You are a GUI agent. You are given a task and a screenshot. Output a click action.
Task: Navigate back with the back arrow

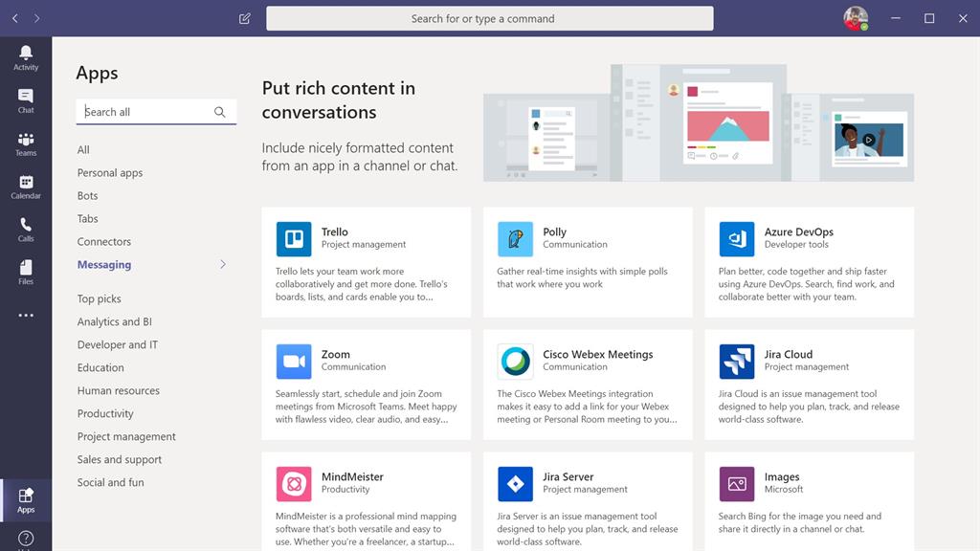15,18
